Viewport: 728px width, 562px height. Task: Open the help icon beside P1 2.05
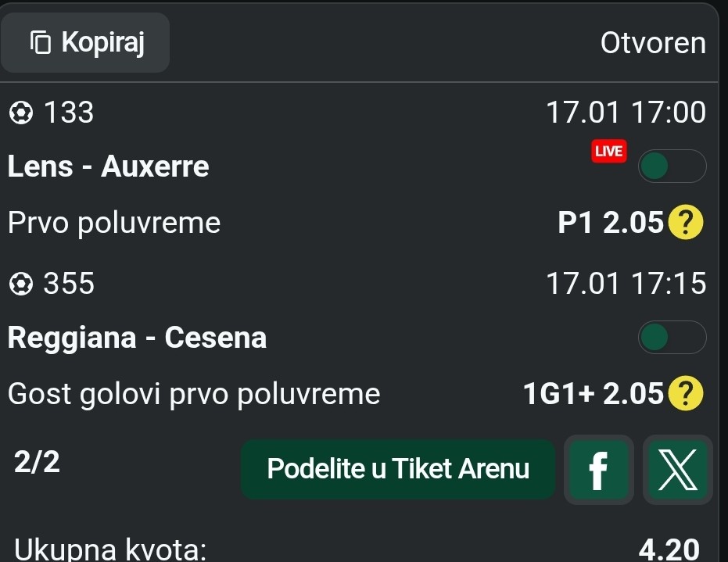686,224
